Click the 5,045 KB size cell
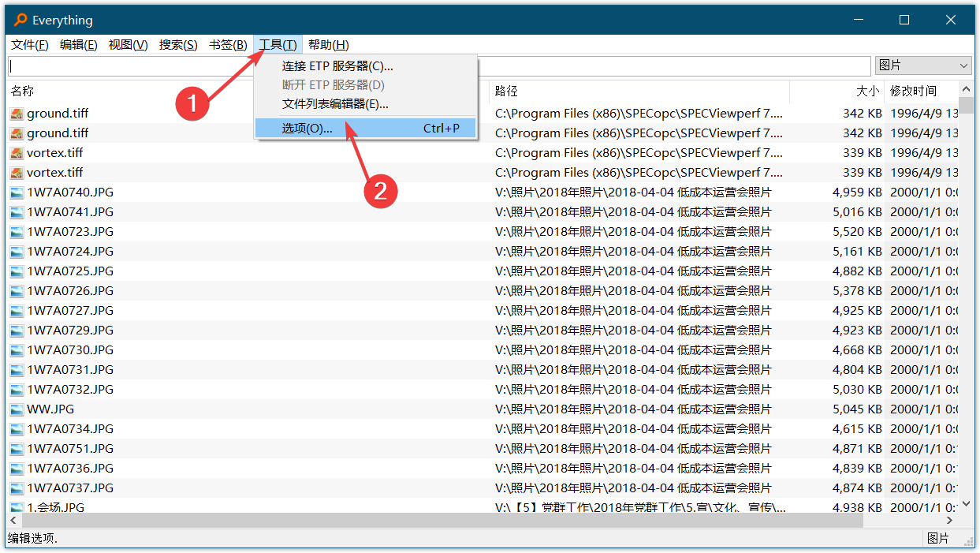 (857, 409)
